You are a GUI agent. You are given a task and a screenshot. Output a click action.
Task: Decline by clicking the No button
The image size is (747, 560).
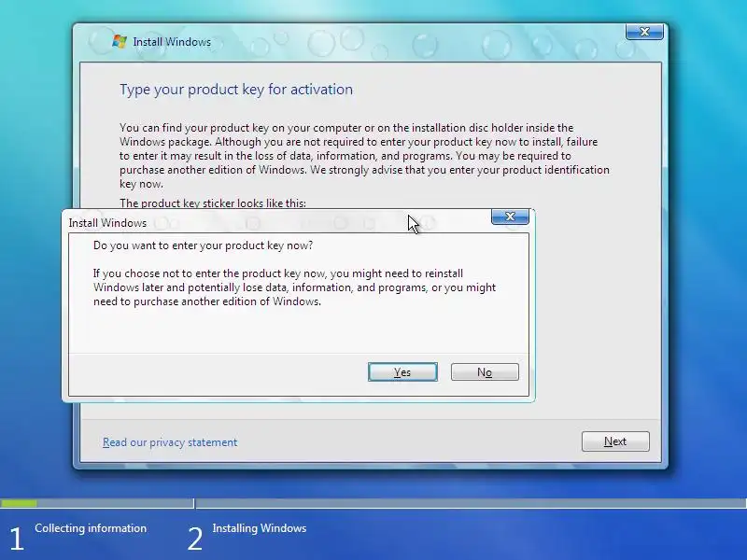click(485, 371)
